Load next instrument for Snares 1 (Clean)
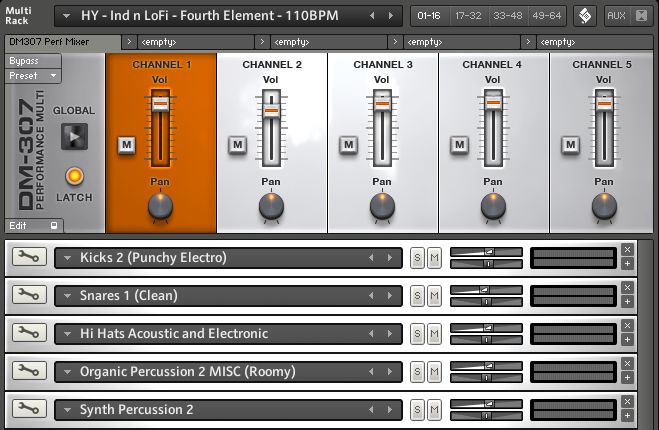Screen dimensions: 659x430 tap(390, 295)
